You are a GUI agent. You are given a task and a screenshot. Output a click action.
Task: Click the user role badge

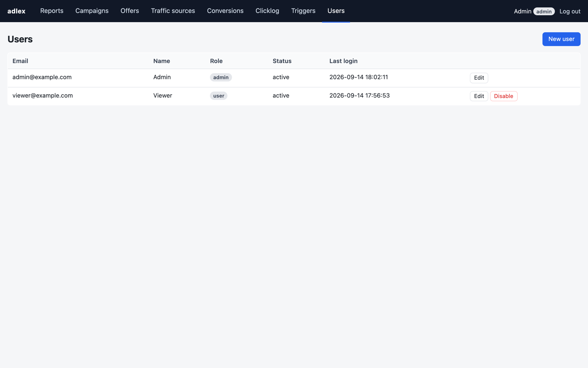coord(219,96)
